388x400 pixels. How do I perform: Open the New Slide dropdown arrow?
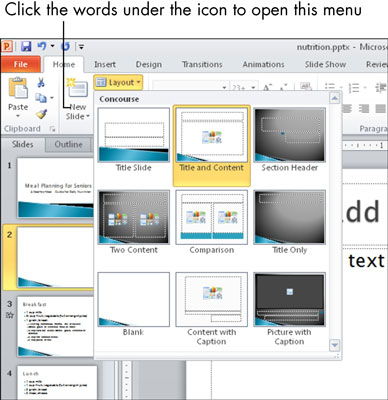[x=88, y=116]
